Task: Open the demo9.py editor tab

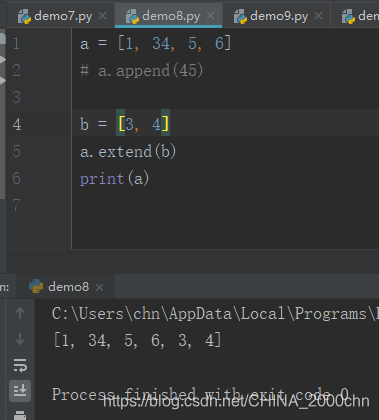Action: [277, 16]
